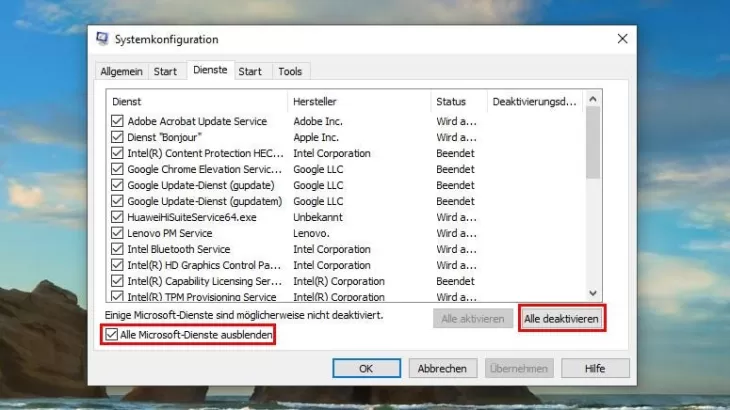Click the Abbrechen button
This screenshot has height=410, width=730.
(x=443, y=368)
